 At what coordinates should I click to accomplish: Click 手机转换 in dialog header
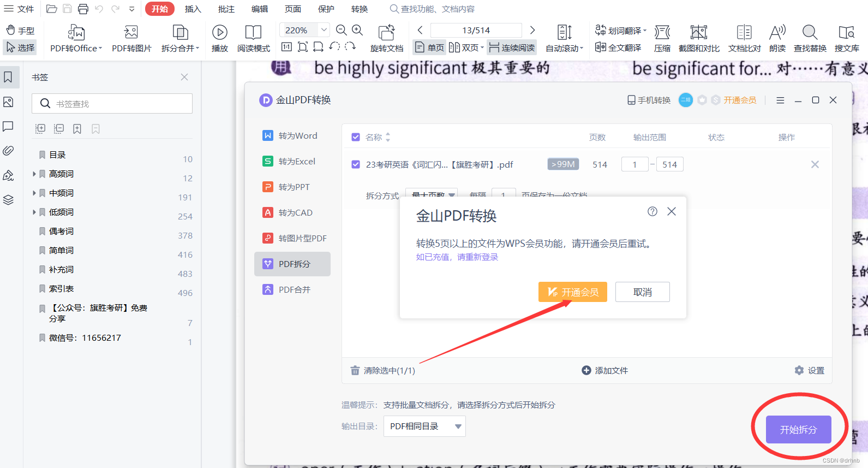point(649,100)
